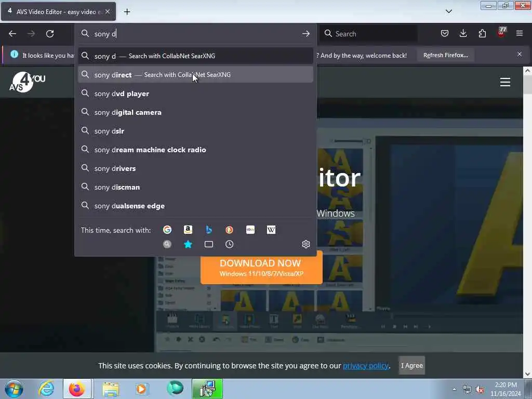Screen dimensions: 532x399
Task: Dismiss the Firefox notification bar
Action: tap(520, 54)
